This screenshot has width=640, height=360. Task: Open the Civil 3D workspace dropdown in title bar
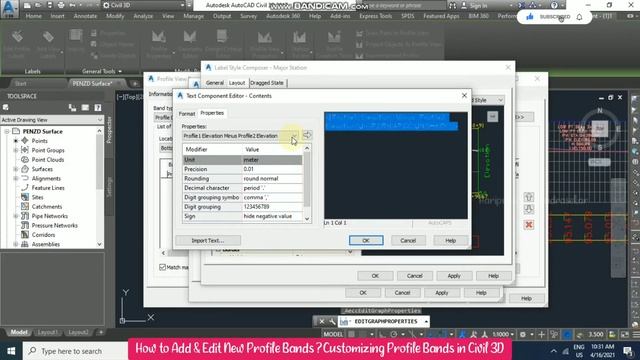tap(144, 5)
